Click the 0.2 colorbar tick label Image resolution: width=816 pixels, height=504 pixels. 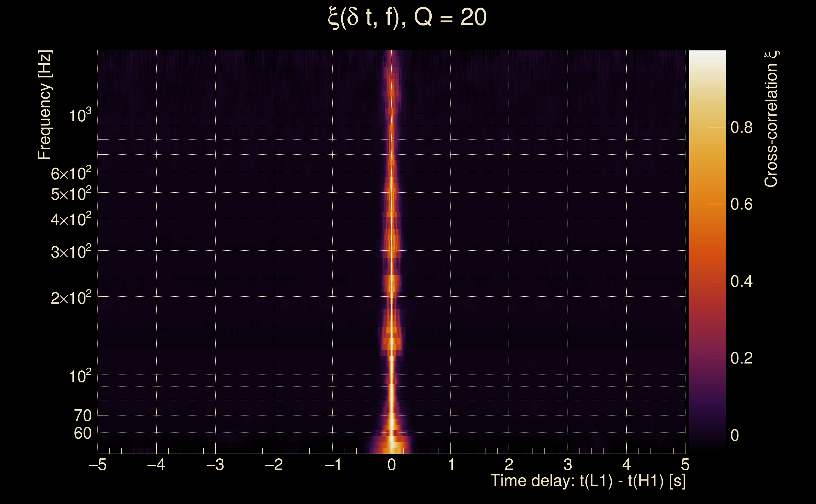point(741,359)
